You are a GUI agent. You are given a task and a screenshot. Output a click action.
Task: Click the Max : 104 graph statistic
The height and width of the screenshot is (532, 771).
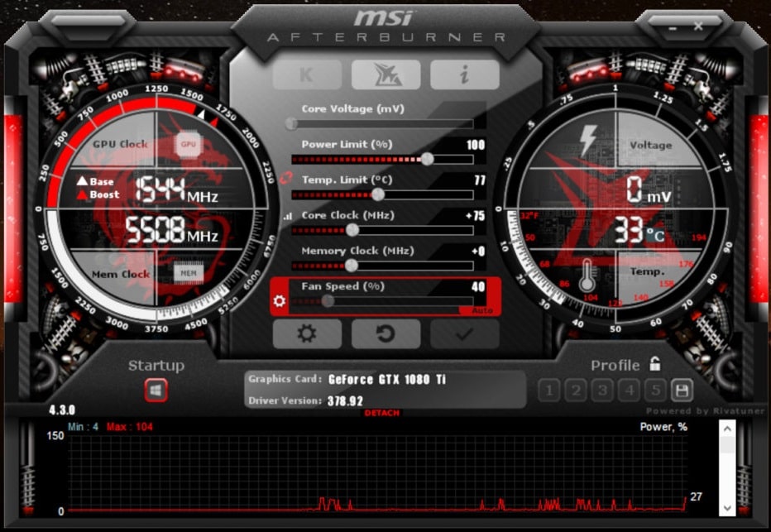(x=130, y=427)
